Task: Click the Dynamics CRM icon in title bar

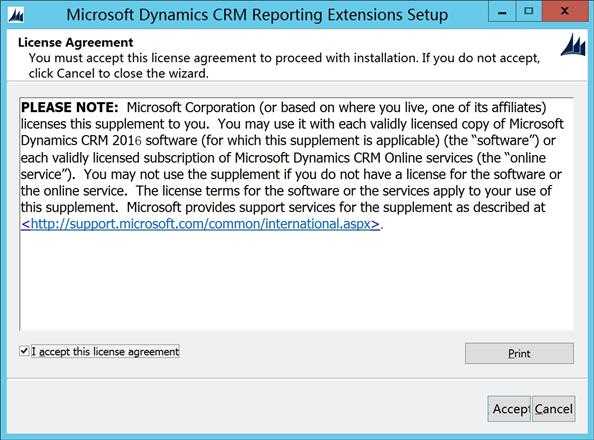Action: (x=16, y=16)
